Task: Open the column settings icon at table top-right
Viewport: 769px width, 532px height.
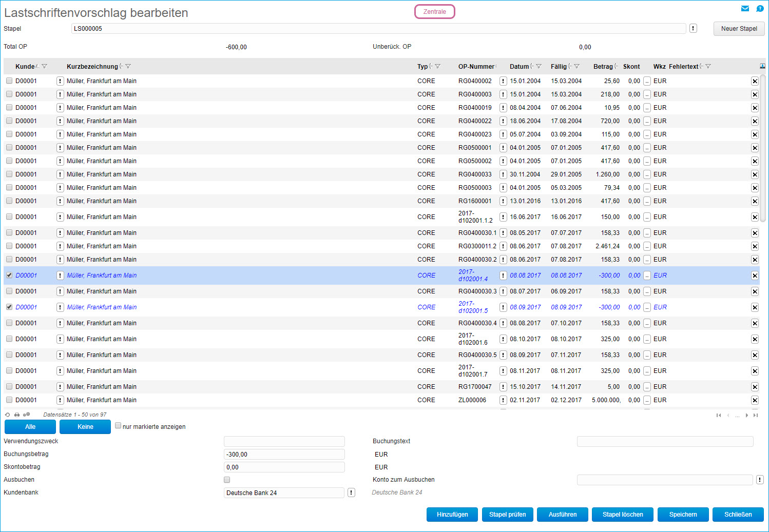Action: 762,66
